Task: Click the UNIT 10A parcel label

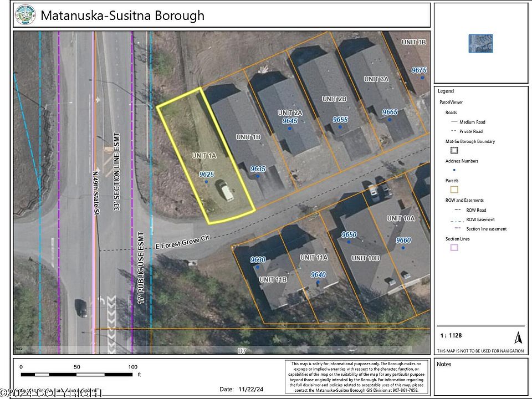Action: point(401,218)
